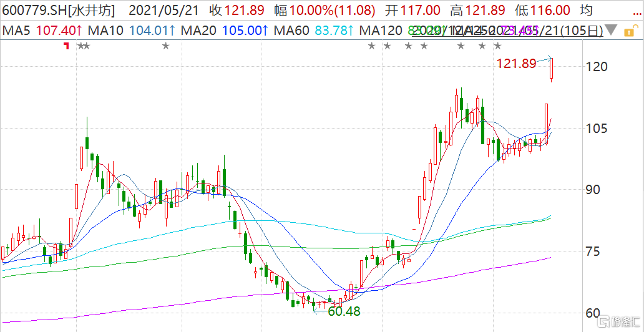
Task: Click the red ellipsis at header end
Action: pos(636,14)
